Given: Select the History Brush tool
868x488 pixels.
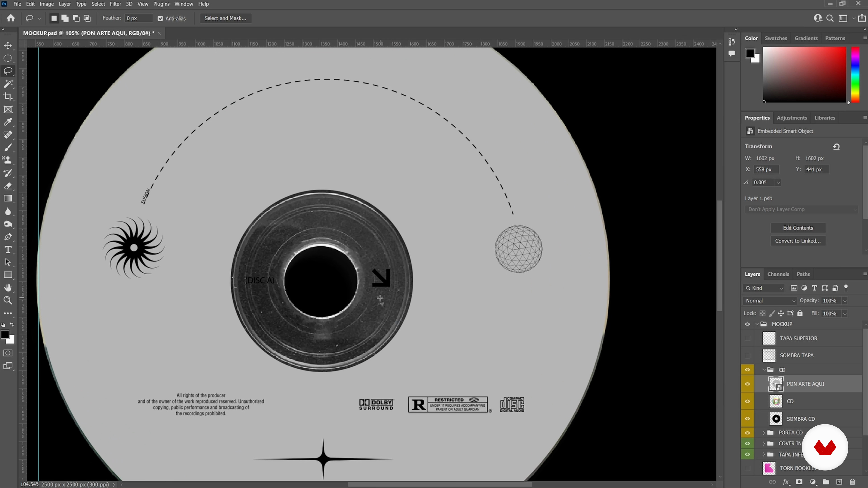Looking at the screenshot, I should [x=8, y=173].
